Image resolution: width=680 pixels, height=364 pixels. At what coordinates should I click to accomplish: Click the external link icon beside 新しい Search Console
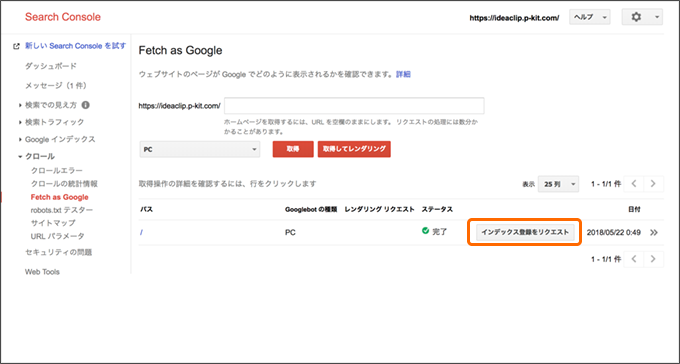(x=16, y=46)
